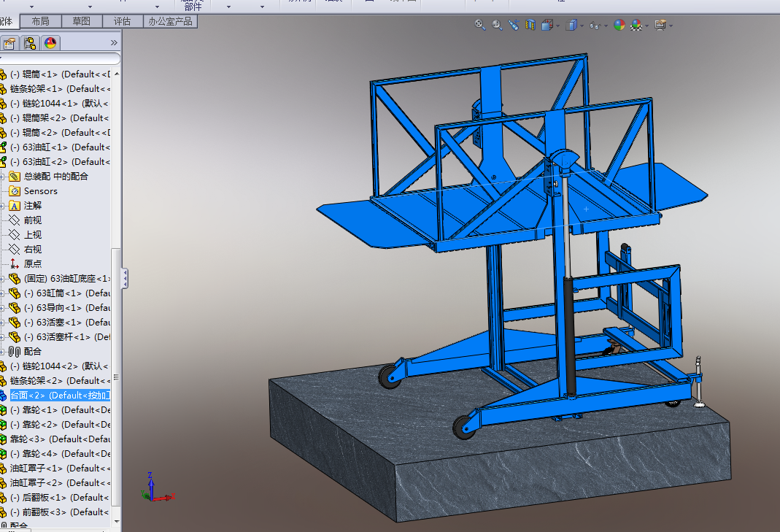Viewport: 780px width, 532px height.
Task: Select the row 油缸罩子<2>
Action: (55, 482)
